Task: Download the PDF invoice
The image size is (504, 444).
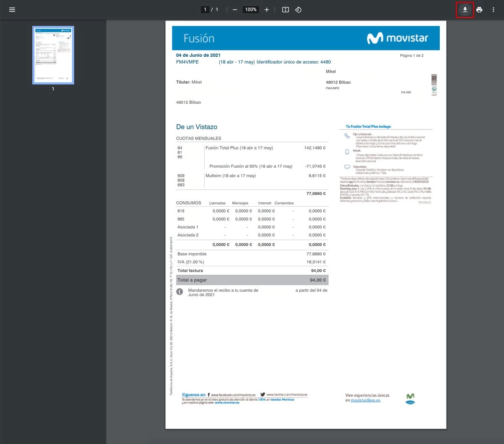Action: (x=465, y=10)
